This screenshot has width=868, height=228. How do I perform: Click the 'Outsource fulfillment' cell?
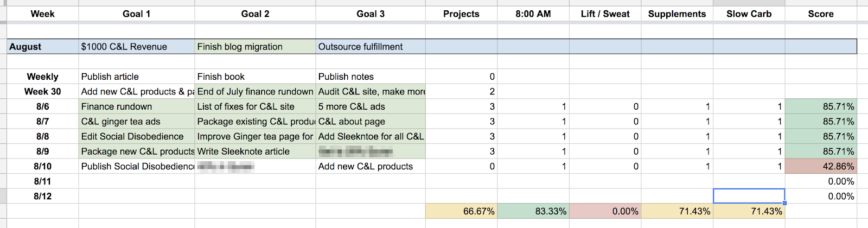click(x=371, y=47)
